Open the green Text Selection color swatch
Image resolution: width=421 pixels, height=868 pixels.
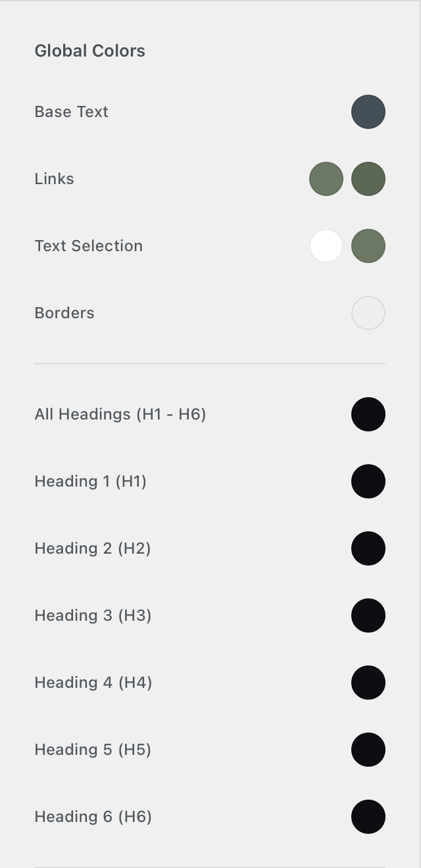368,246
